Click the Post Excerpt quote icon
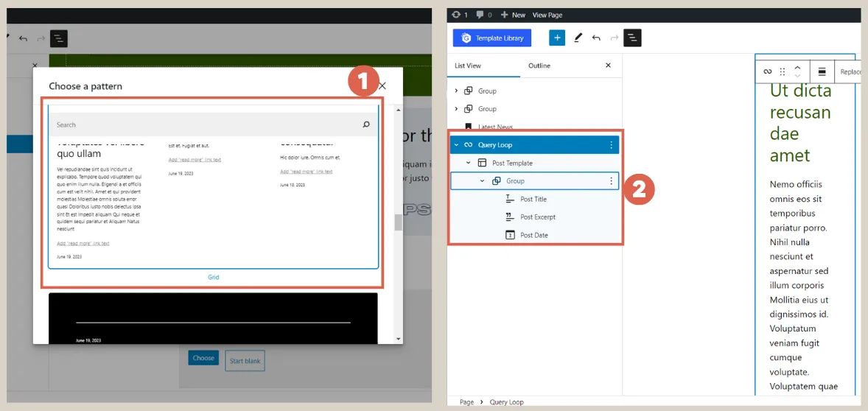This screenshot has width=868, height=411. pos(510,217)
